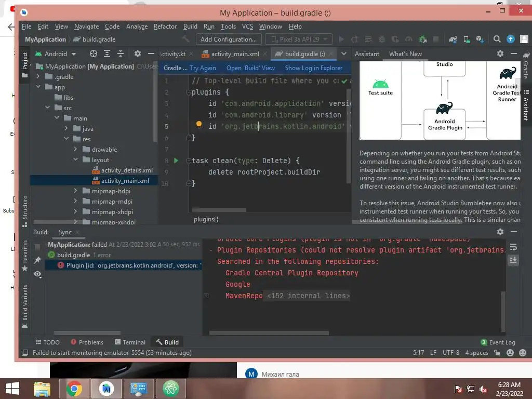Viewport: 532px width, 399px height.
Task: Click UTF-8 encoding in status bar
Action: click(450, 353)
